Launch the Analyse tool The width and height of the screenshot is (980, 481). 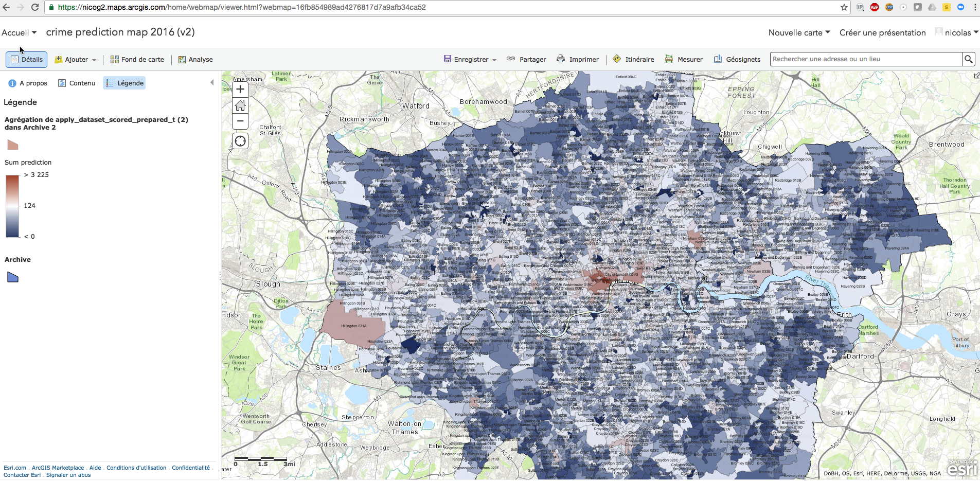pyautogui.click(x=195, y=59)
